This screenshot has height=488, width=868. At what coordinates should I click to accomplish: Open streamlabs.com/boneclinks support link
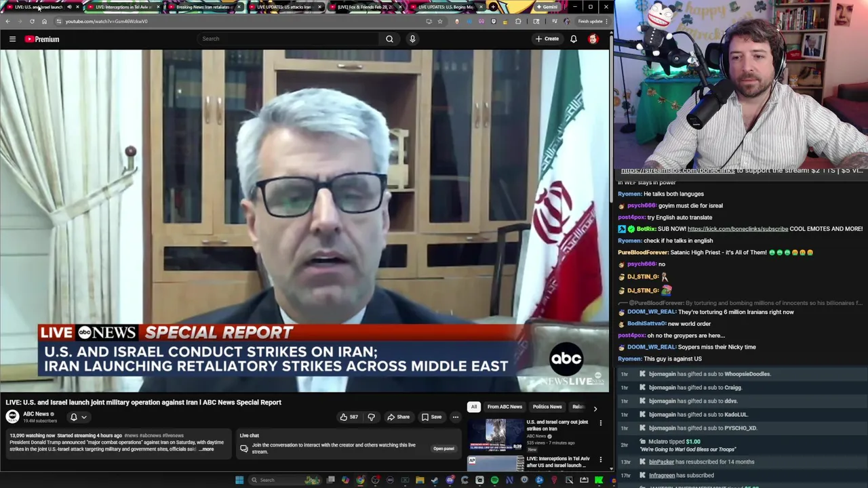677,171
